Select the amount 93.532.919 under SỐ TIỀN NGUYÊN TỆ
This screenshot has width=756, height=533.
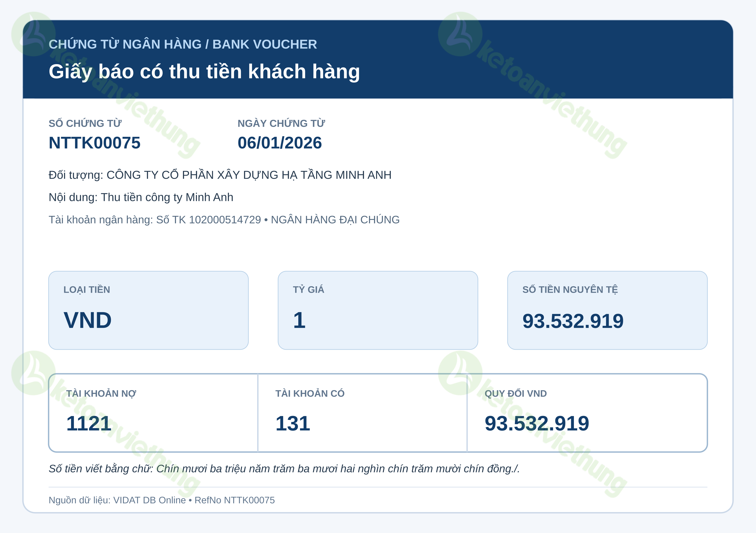tap(573, 321)
